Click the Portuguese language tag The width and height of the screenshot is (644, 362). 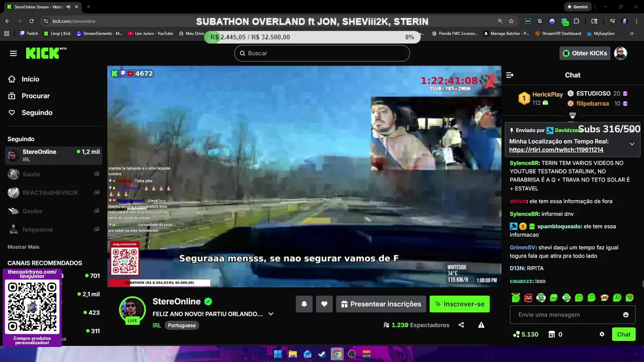(182, 325)
